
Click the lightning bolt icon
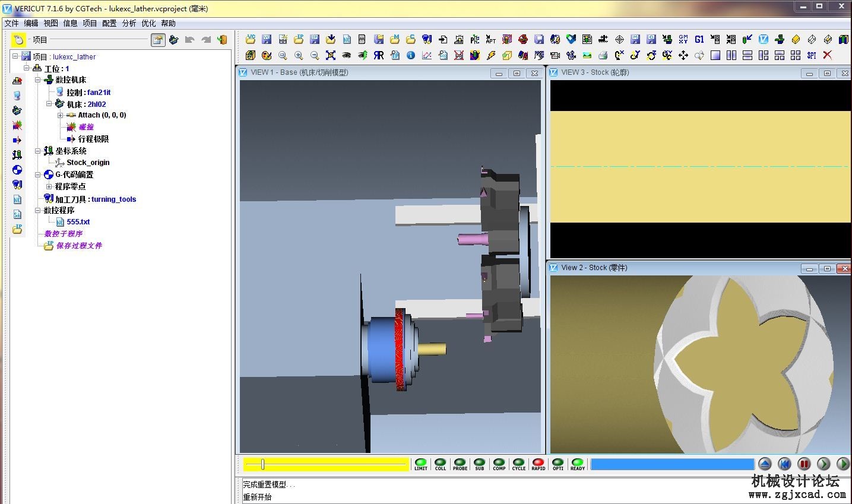click(x=491, y=55)
